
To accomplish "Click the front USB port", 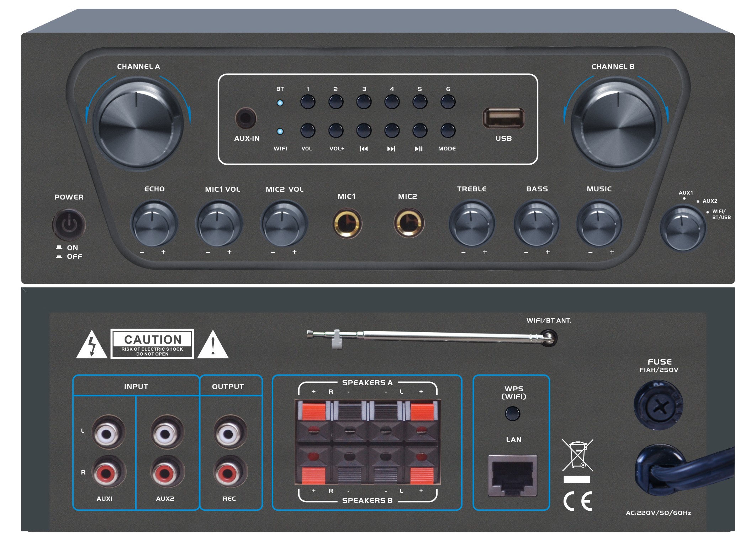I will (x=503, y=118).
